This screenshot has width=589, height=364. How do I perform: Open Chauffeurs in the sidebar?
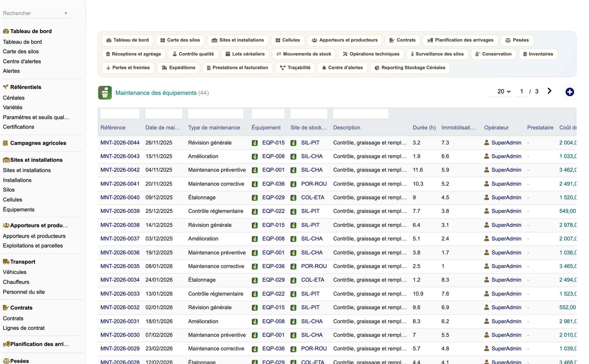click(x=16, y=282)
